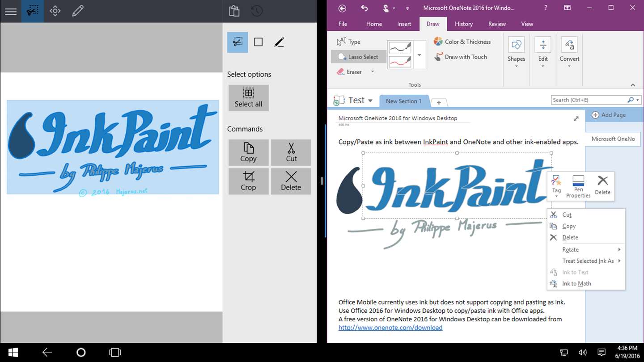
Task: Switch to rectangle selection mode in InkPaint
Action: [258, 42]
